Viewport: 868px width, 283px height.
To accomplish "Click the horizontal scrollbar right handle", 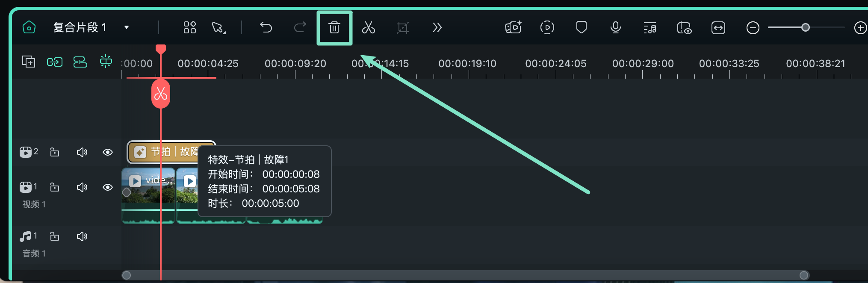I will click(x=804, y=275).
